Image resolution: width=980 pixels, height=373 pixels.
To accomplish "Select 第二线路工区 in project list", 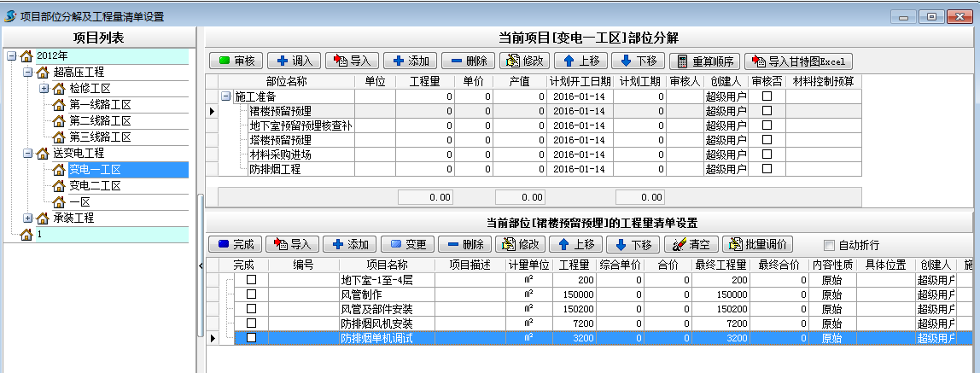I will [100, 121].
